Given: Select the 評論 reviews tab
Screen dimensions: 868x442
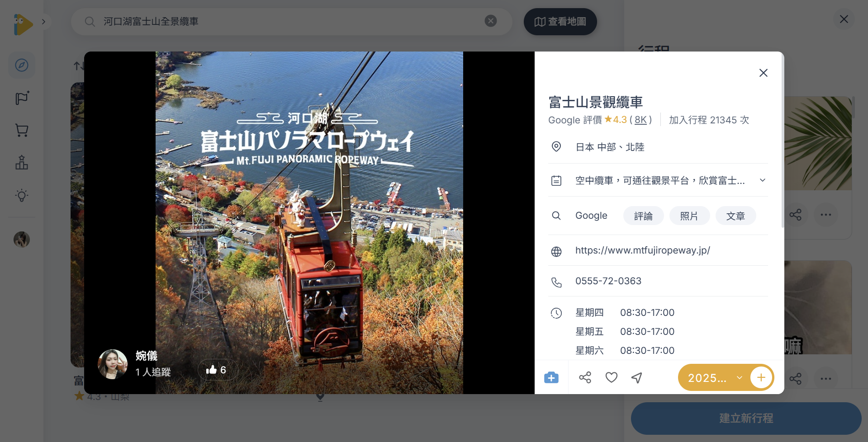Looking at the screenshot, I should [643, 216].
